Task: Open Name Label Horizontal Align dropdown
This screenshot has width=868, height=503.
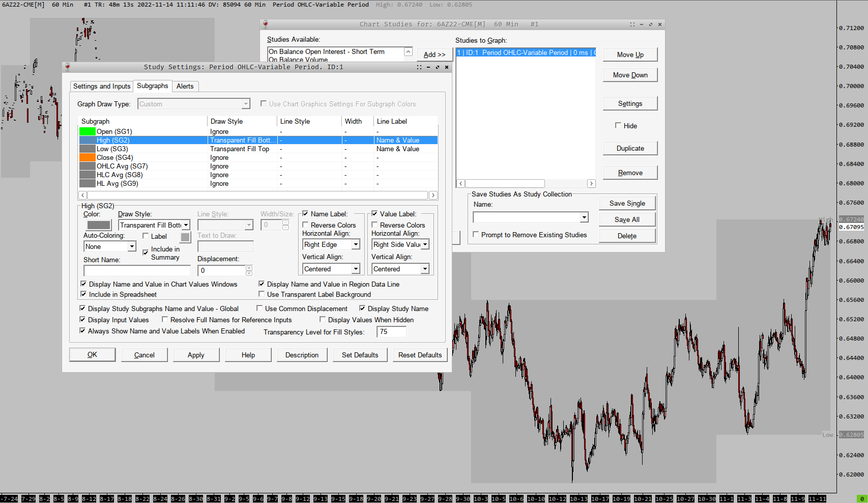Action: click(x=356, y=244)
